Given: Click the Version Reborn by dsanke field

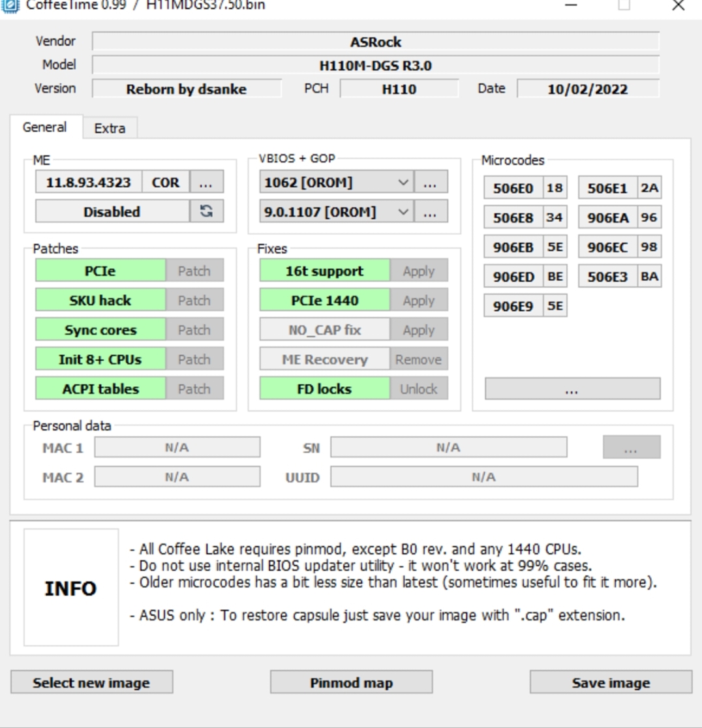Looking at the screenshot, I should point(187,89).
